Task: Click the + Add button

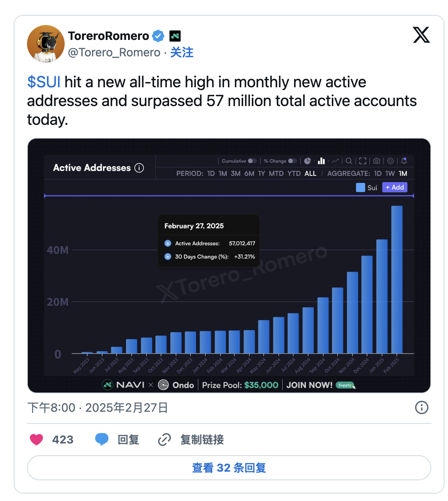Action: pyautogui.click(x=395, y=187)
